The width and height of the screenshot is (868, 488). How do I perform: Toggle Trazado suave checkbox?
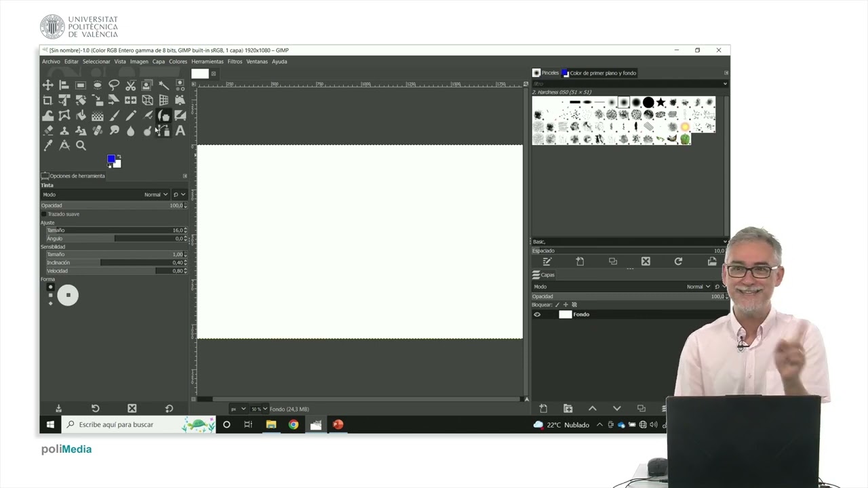coord(44,214)
